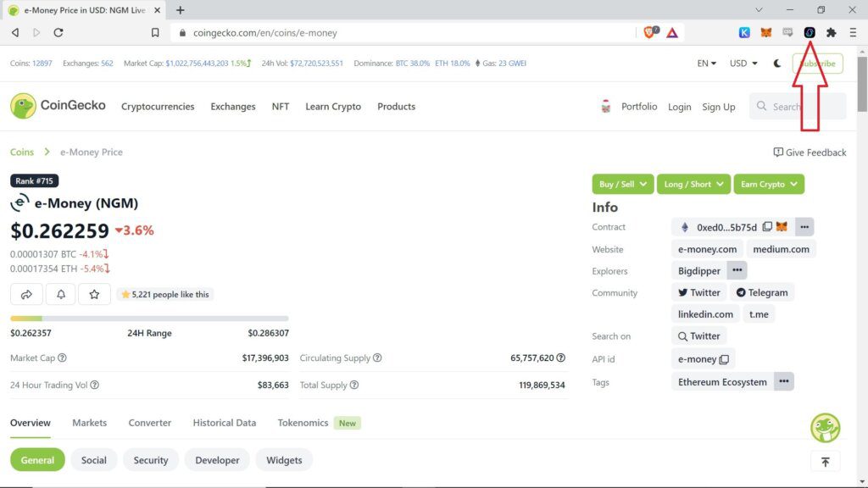Click the scroll-to-top arrow button
Image resolution: width=868 pixels, height=488 pixels.
coord(825,462)
